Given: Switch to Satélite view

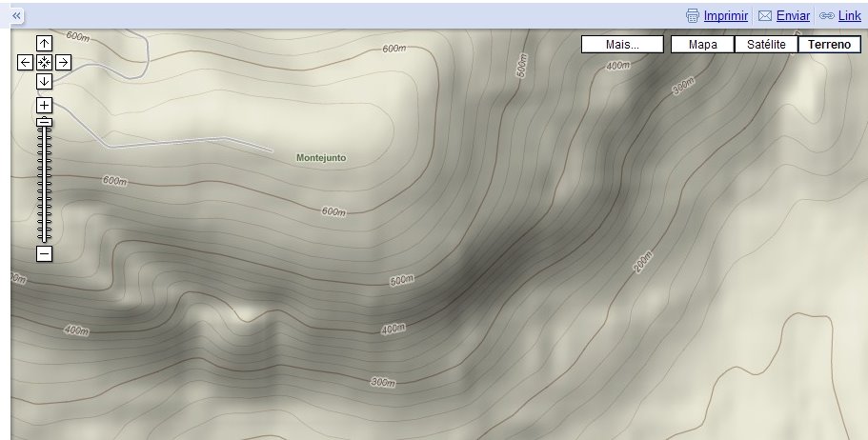Looking at the screenshot, I should pos(766,45).
